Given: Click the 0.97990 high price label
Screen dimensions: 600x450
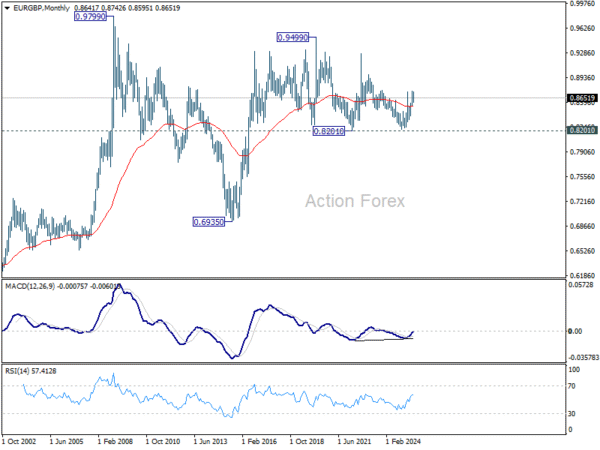Looking at the screenshot, I should coord(90,16).
